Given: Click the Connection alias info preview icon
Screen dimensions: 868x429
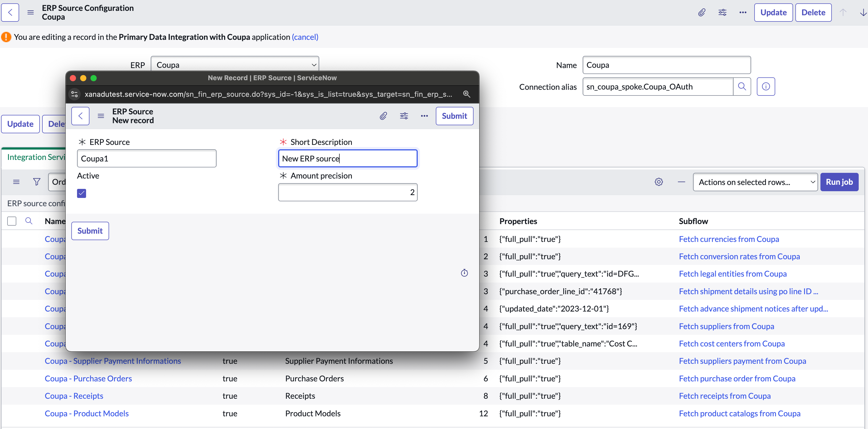Looking at the screenshot, I should tap(766, 87).
